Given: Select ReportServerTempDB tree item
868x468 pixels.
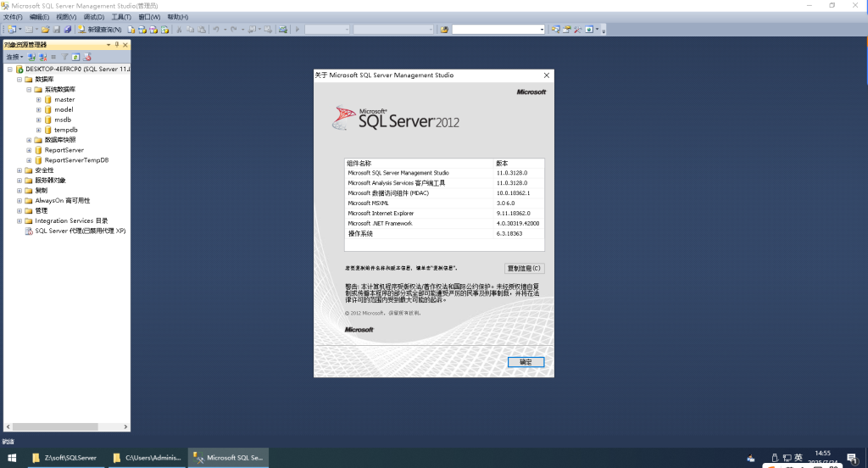Looking at the screenshot, I should pos(76,160).
